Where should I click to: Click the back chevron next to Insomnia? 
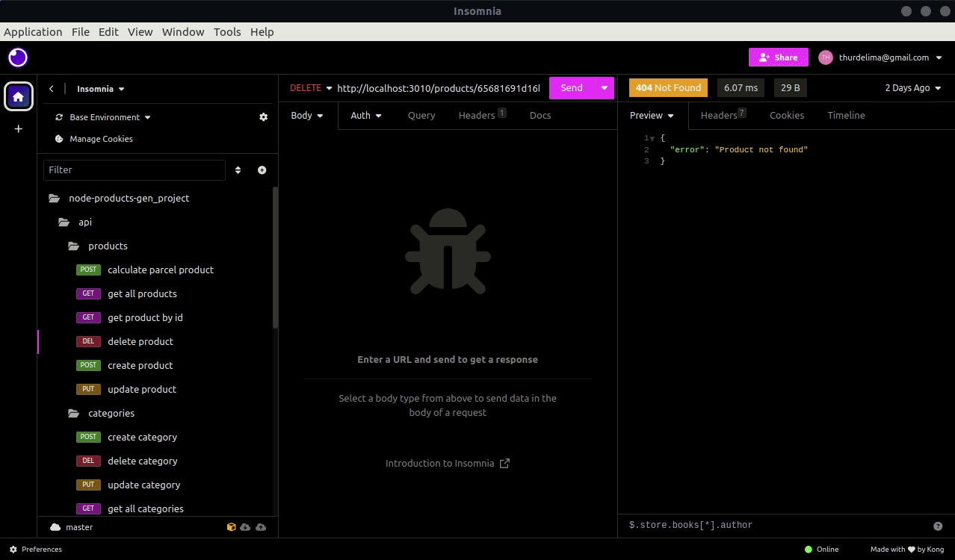click(52, 88)
